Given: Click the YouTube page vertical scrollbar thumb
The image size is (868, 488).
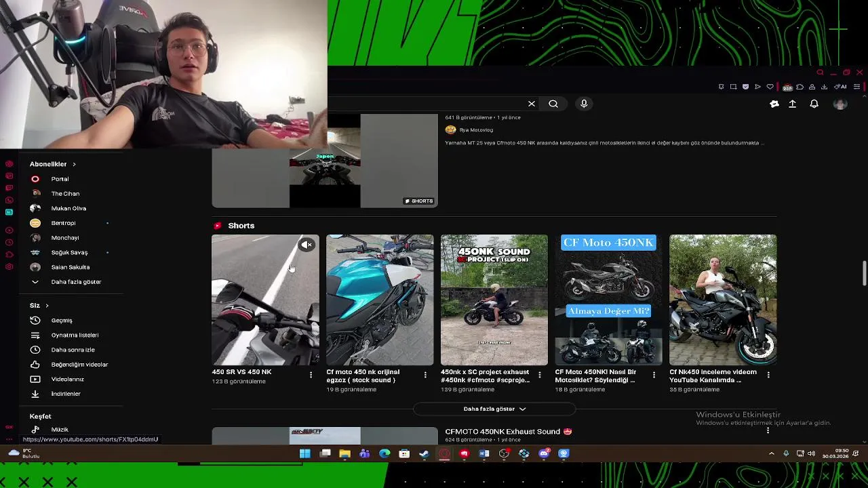Looking at the screenshot, I should [864, 274].
